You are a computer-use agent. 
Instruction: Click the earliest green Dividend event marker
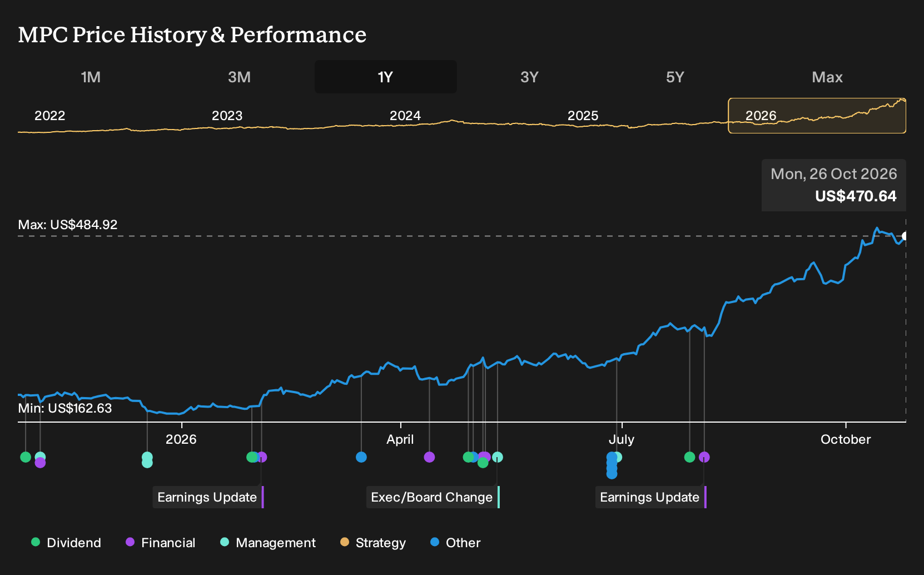tap(26, 457)
